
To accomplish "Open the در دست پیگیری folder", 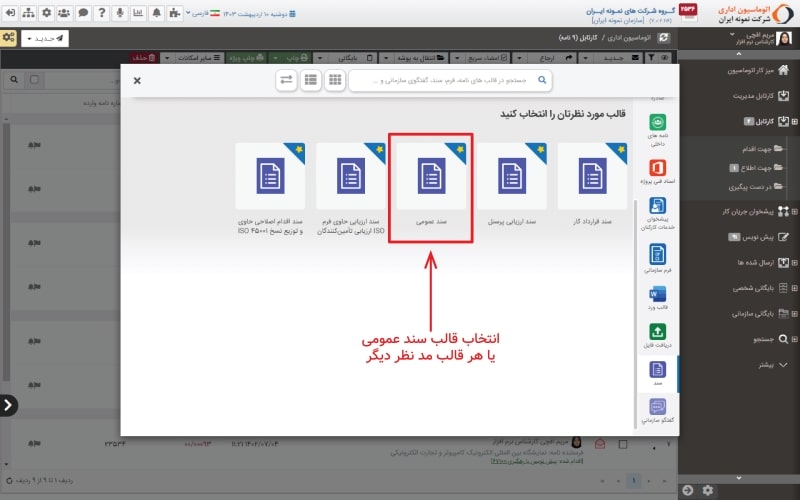I will click(x=756, y=187).
